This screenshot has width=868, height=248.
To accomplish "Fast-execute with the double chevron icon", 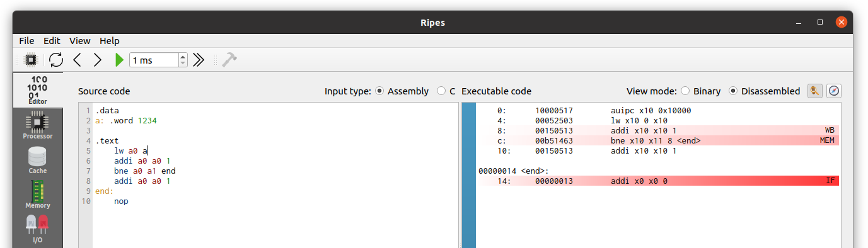I will pyautogui.click(x=199, y=60).
